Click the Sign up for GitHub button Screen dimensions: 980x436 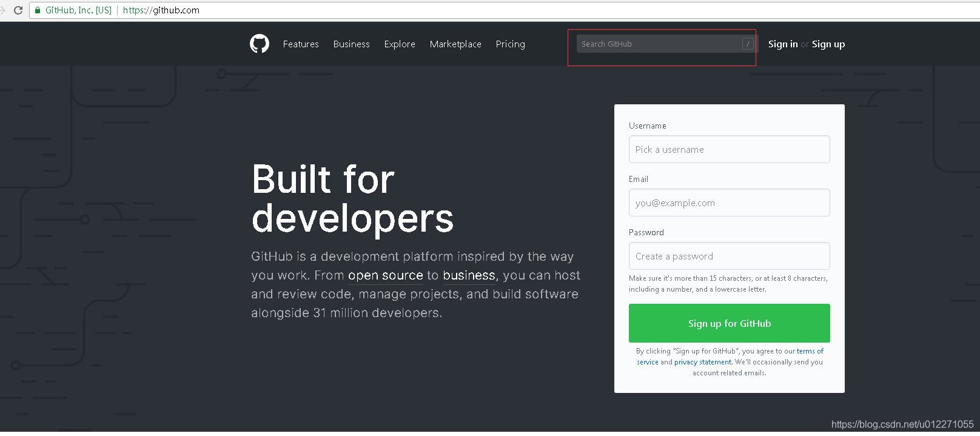[730, 323]
